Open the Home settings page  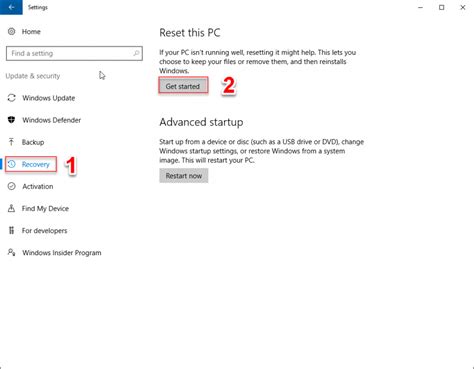pos(31,31)
